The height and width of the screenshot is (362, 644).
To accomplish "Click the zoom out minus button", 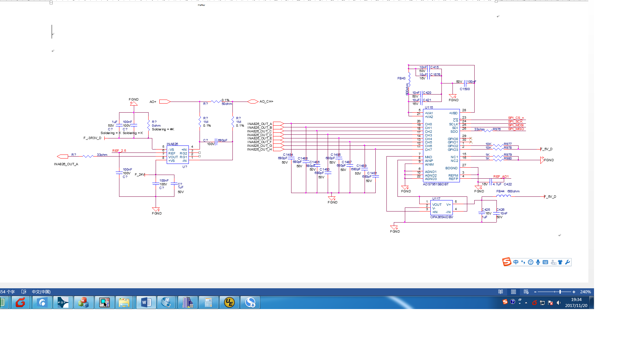I will pyautogui.click(x=535, y=292).
